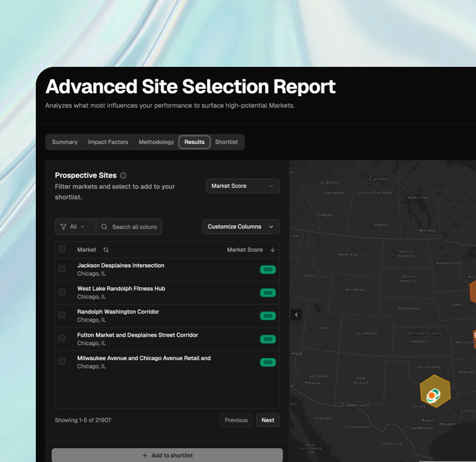The width and height of the screenshot is (476, 462).
Task: Open the Market Score dropdown
Action: [x=242, y=186]
